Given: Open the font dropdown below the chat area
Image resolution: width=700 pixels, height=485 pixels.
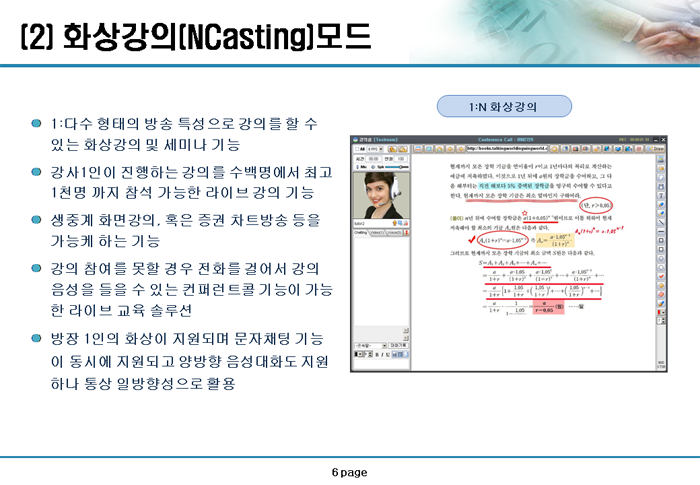Looking at the screenshot, I should (x=371, y=346).
